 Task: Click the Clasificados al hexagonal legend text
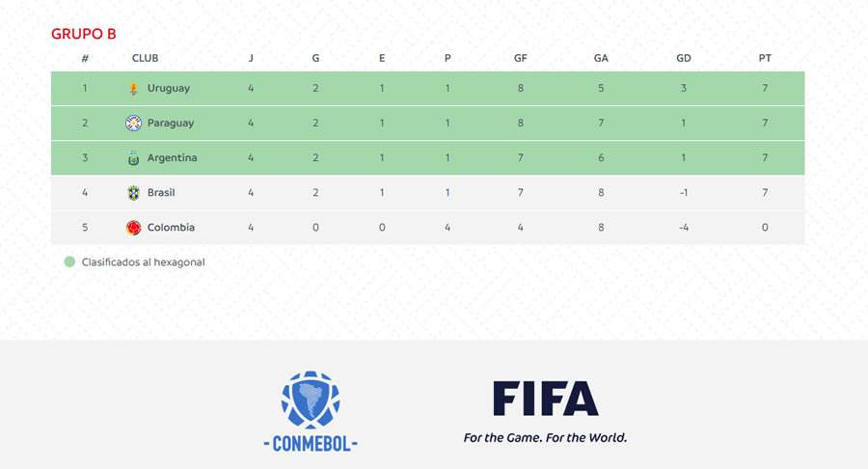coord(144,262)
